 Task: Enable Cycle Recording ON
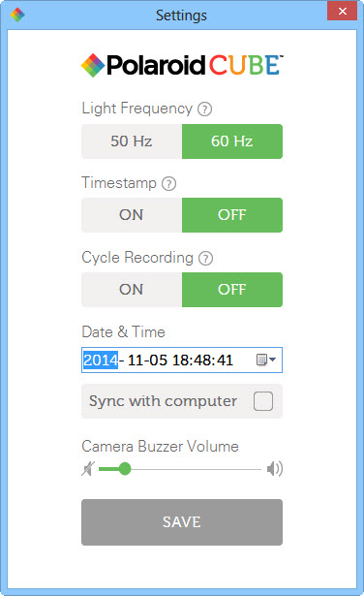(x=132, y=290)
